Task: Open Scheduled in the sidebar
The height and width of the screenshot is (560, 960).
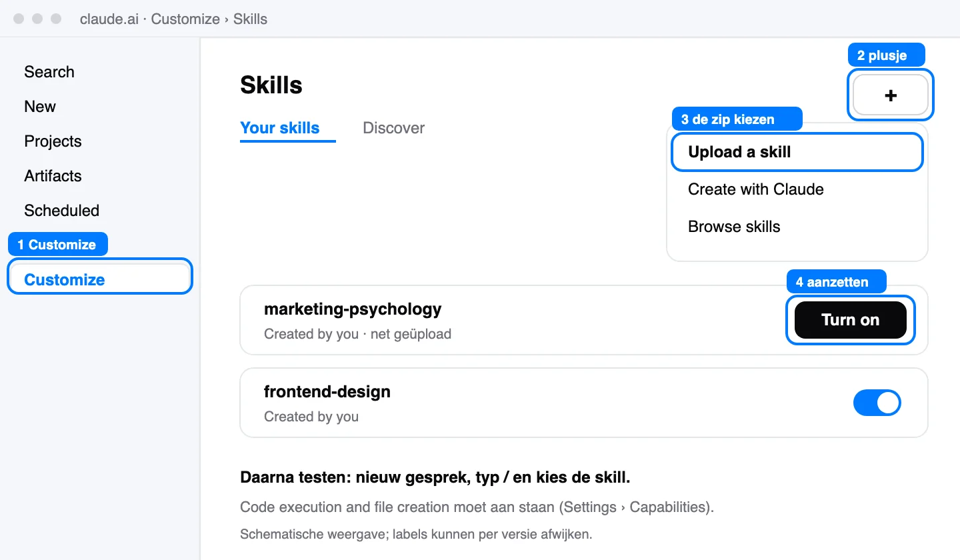Action: point(61,211)
